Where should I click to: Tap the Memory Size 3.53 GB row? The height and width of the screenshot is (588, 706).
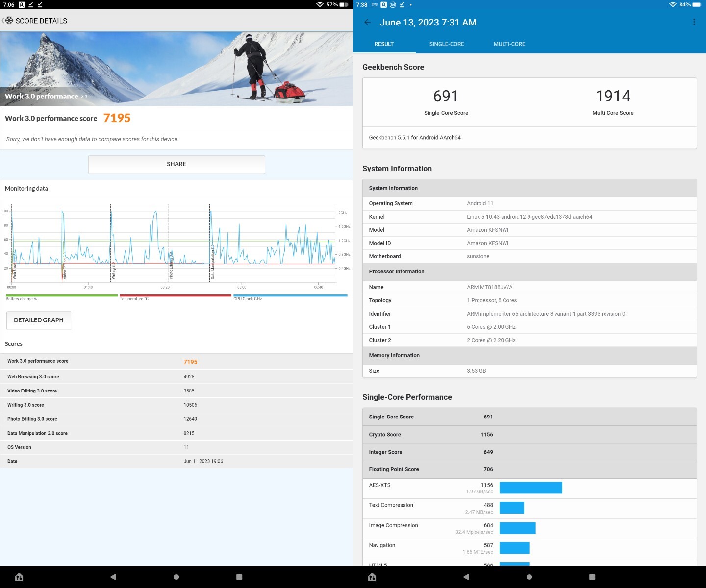coord(529,371)
